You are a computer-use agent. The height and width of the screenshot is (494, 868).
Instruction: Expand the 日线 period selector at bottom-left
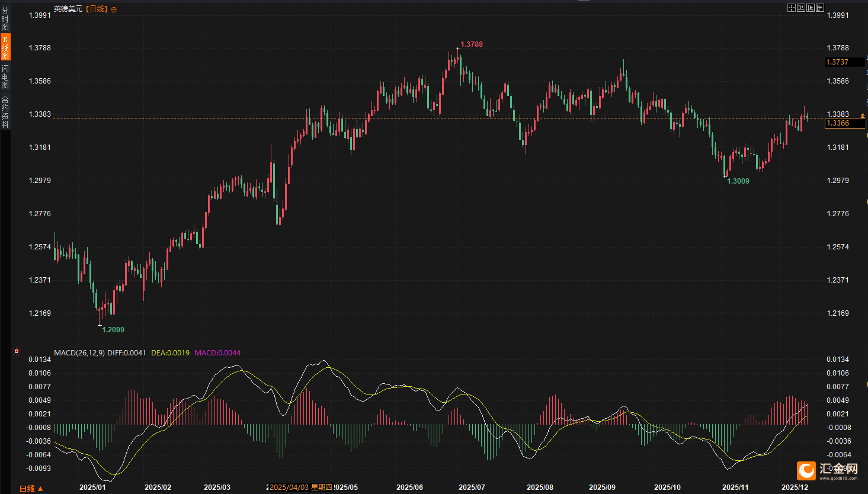31,489
